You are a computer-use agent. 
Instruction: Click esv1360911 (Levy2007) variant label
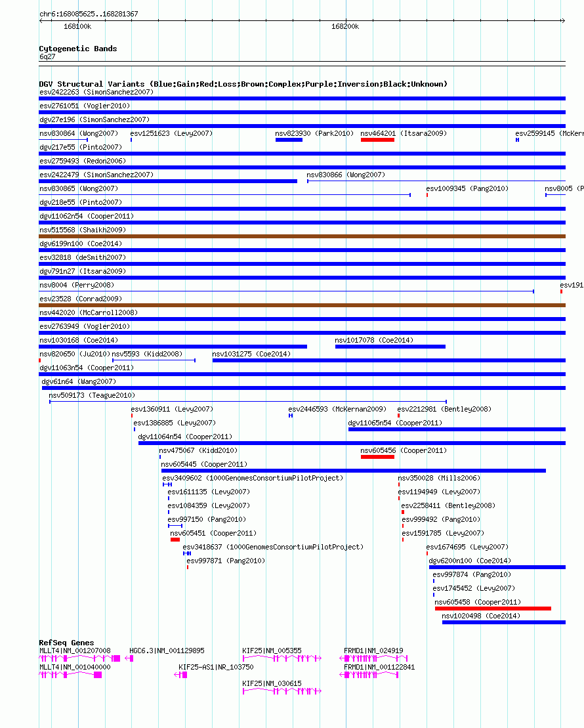click(172, 409)
